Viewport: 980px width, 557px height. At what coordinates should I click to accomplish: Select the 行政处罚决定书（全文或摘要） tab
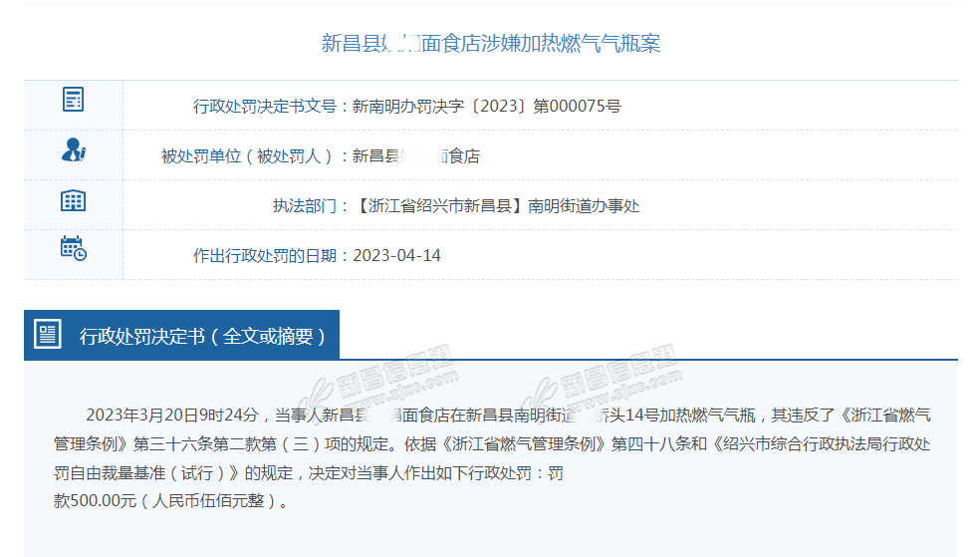click(202, 336)
